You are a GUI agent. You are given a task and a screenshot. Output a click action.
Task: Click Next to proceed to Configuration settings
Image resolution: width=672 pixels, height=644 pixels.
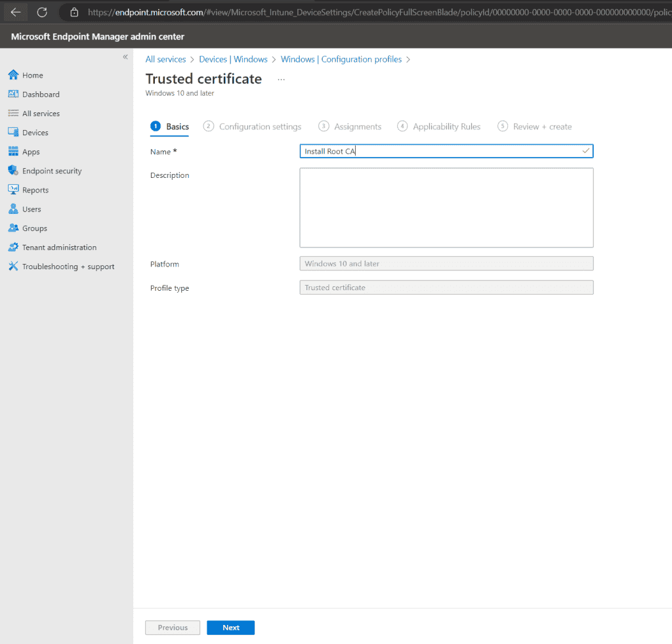[x=230, y=628]
